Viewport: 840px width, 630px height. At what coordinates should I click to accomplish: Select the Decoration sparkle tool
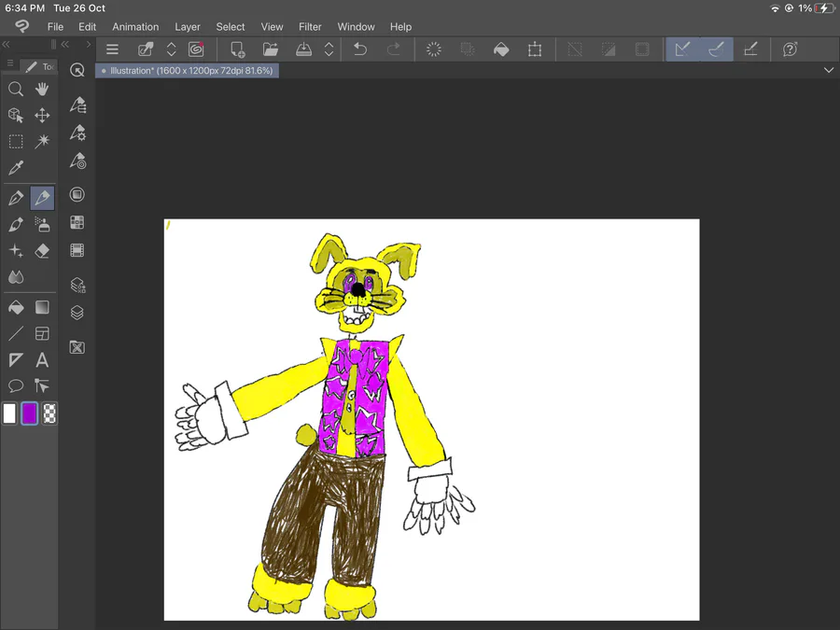pos(16,251)
